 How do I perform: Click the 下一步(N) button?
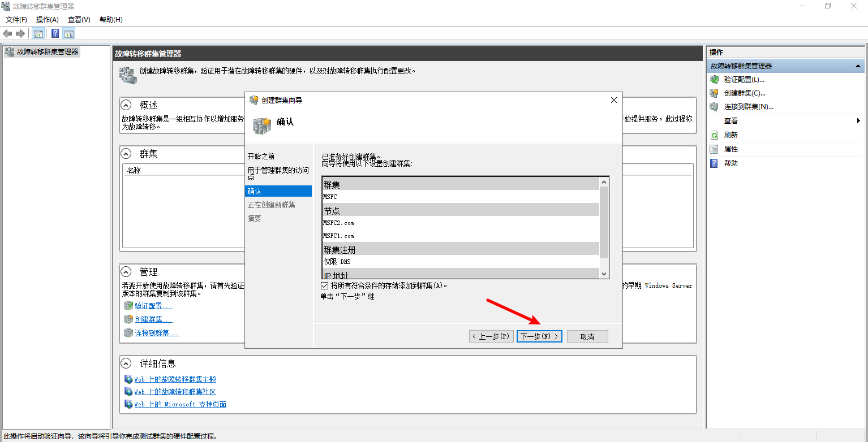click(539, 336)
